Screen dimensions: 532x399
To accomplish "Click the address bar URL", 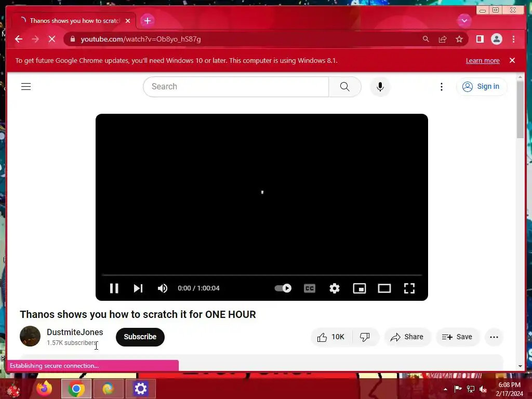I will 141,39.
